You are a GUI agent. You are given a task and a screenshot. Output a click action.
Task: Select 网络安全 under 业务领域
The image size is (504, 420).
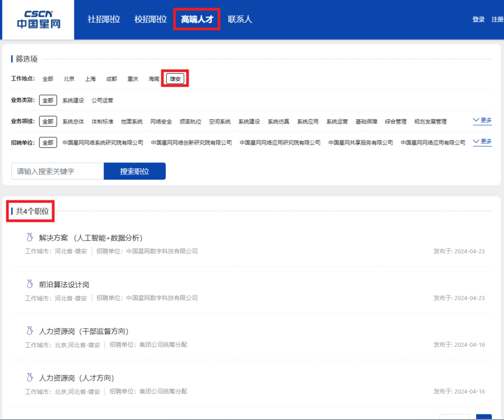click(x=161, y=121)
